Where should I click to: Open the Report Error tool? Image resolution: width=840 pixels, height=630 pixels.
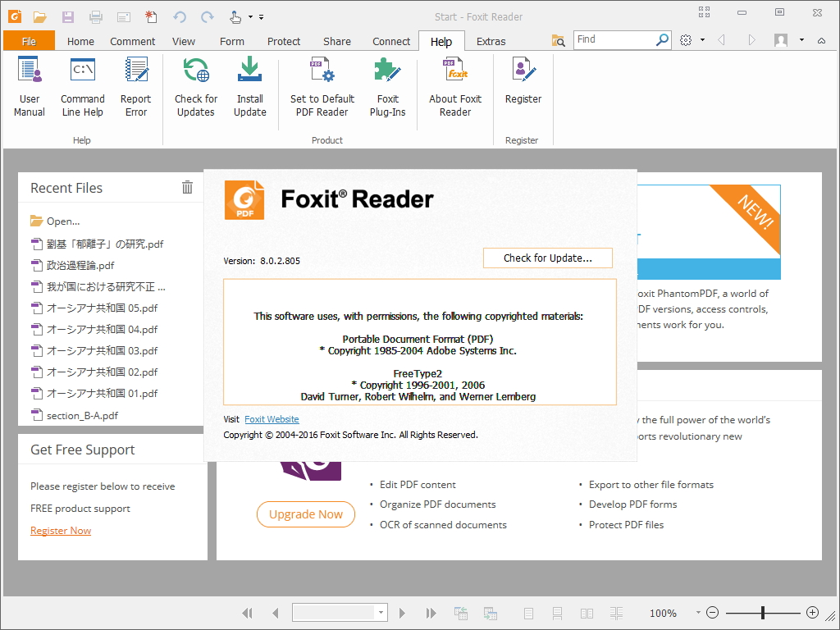pos(136,88)
